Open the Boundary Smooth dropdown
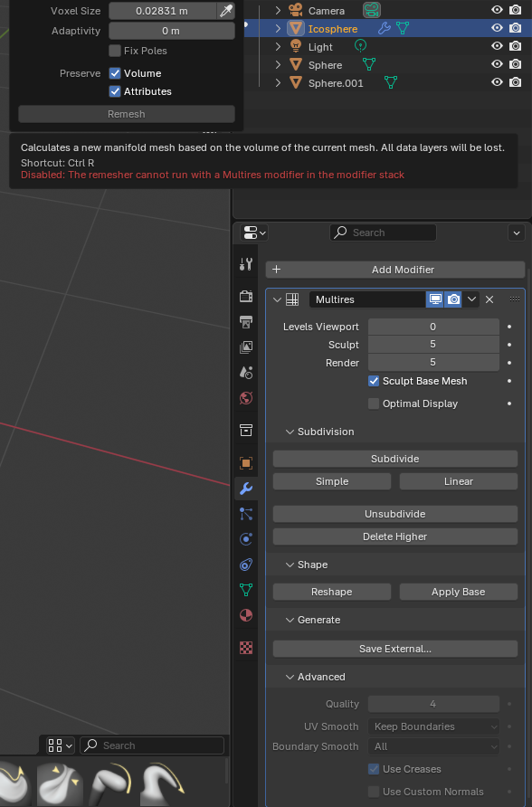This screenshot has width=532, height=807. point(433,746)
